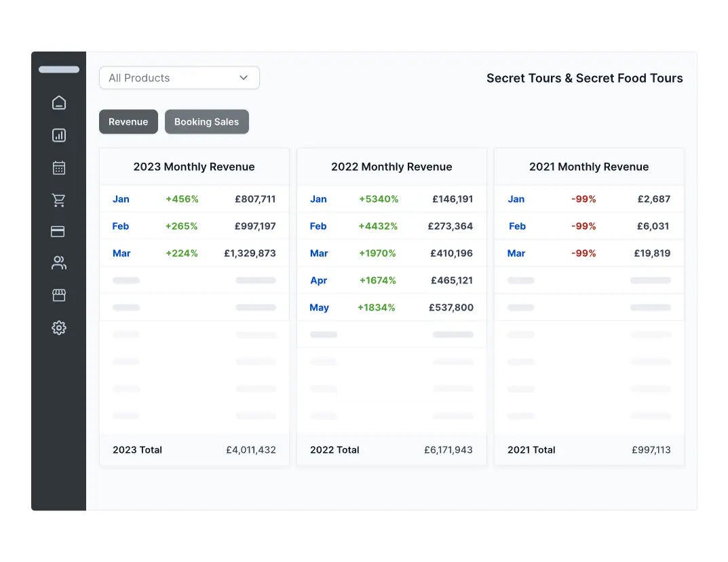This screenshot has width=728, height=562.
Task: Open the shopping cart icon
Action: pyautogui.click(x=59, y=200)
